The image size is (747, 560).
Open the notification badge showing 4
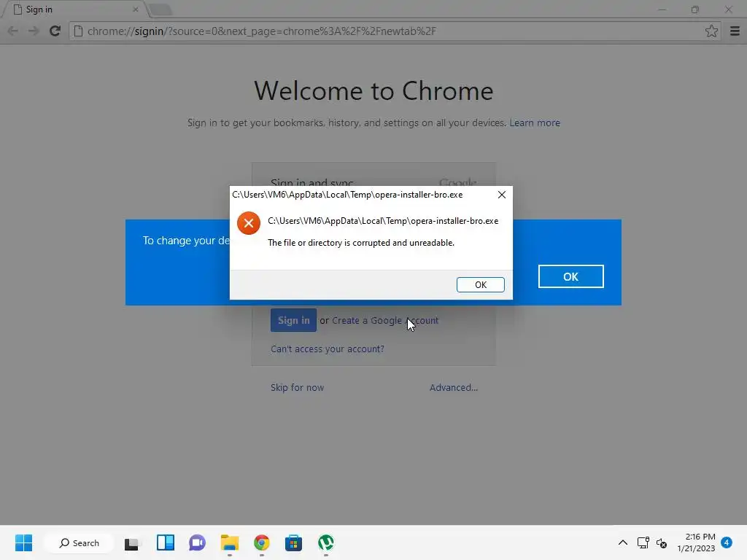pos(727,542)
